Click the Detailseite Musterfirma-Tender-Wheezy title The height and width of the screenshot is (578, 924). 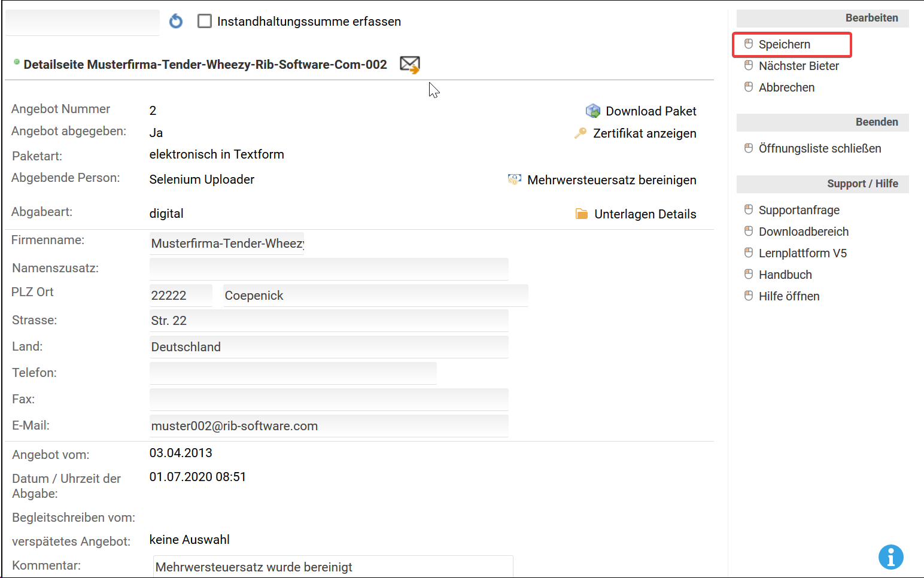click(205, 65)
